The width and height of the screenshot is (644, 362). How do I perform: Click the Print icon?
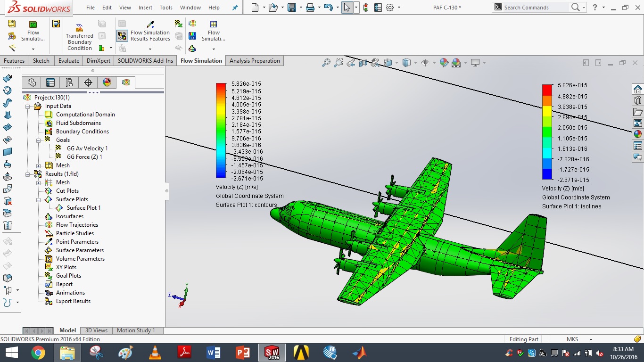(310, 8)
